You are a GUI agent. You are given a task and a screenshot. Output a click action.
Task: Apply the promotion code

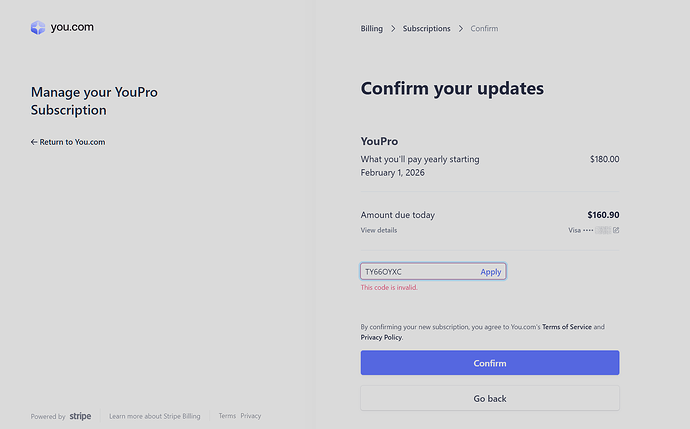pyautogui.click(x=491, y=272)
